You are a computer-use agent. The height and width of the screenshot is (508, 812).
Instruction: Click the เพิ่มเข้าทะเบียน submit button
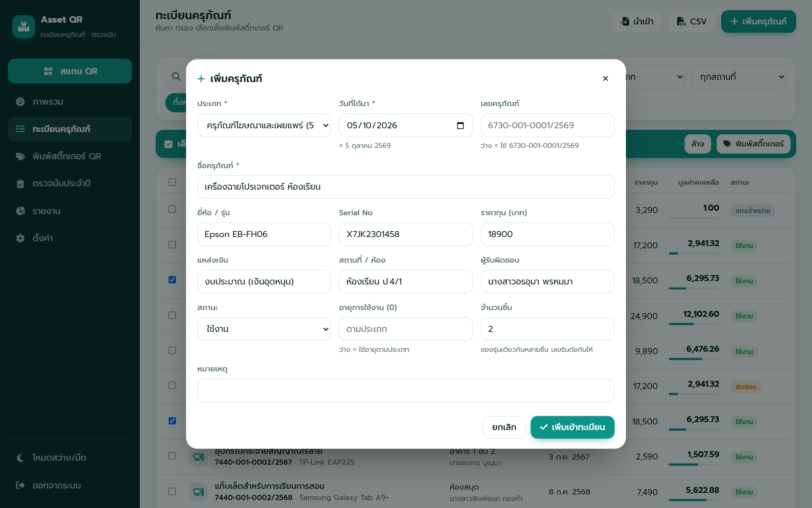tap(572, 427)
